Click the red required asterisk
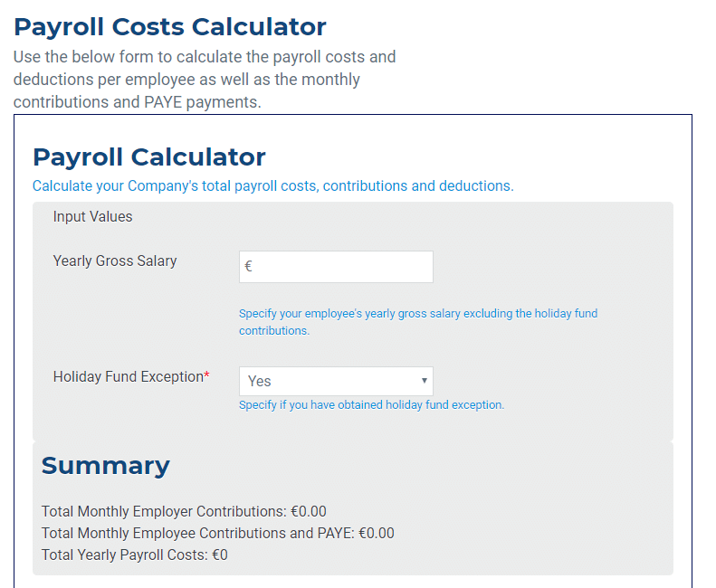 coord(207,375)
